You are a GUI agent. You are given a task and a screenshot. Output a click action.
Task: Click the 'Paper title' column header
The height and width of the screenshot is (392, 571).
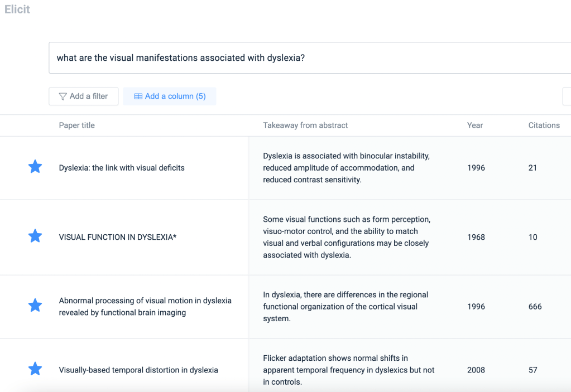point(77,125)
